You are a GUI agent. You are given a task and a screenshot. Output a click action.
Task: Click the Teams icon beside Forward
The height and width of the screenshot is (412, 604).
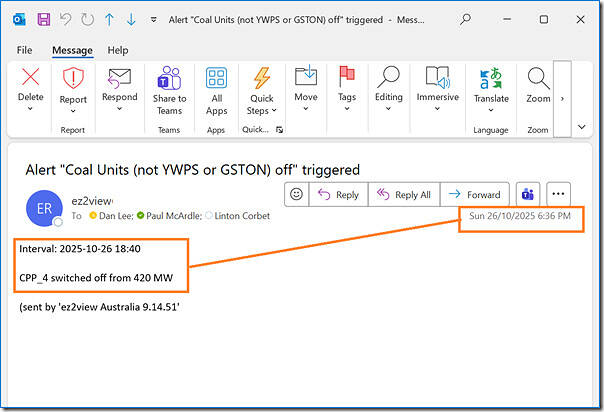(527, 195)
